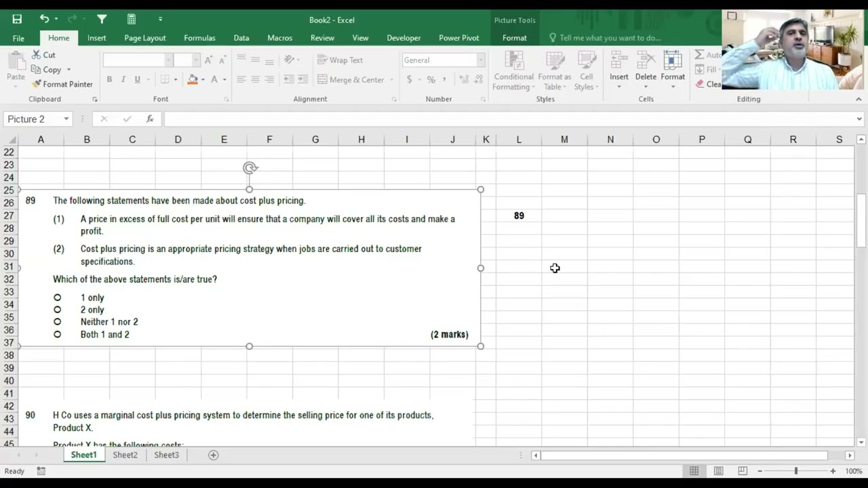The image size is (868, 488).
Task: Click the Undo arrow in title bar
Action: coord(44,19)
